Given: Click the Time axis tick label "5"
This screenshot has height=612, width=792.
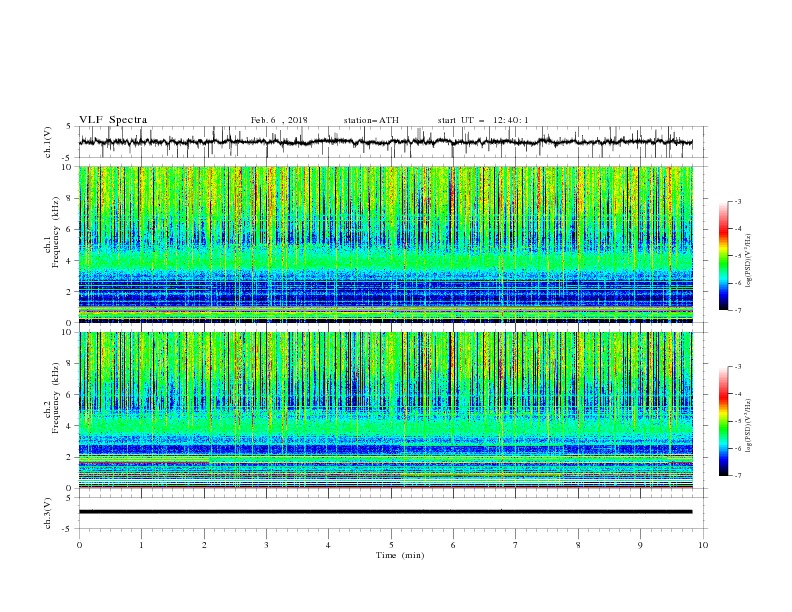Looking at the screenshot, I should 391,545.
